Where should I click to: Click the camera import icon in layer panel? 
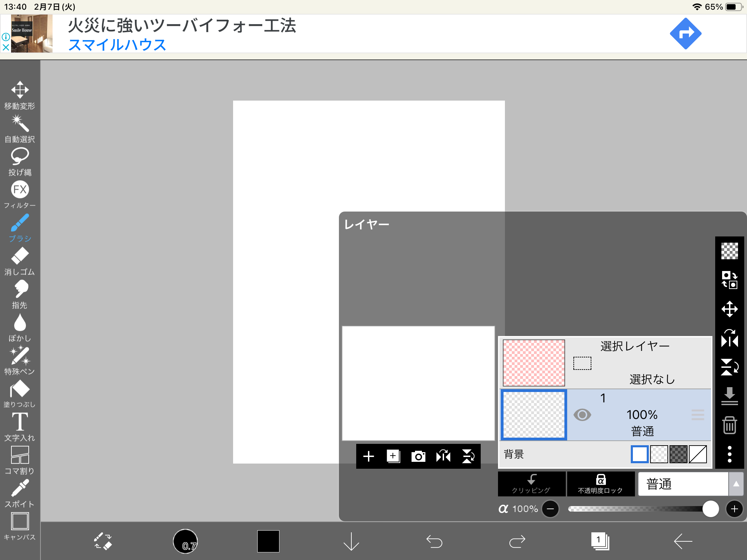418,456
